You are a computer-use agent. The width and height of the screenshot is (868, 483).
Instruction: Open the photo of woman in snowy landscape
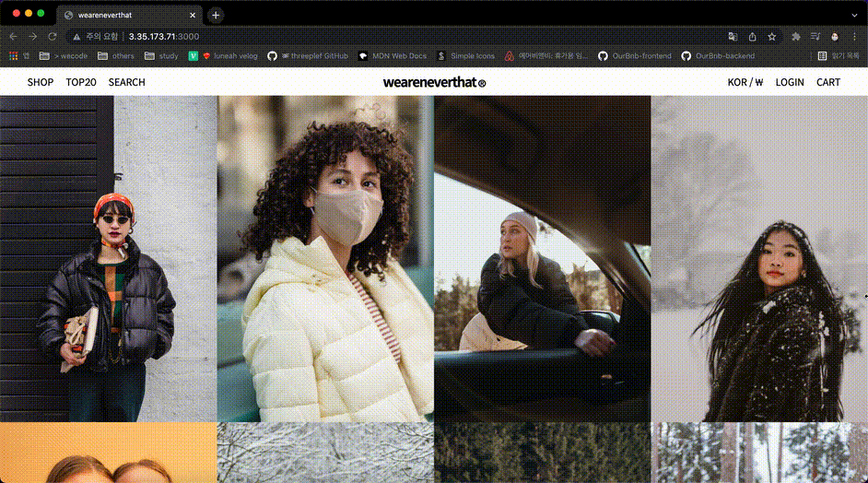click(x=759, y=259)
